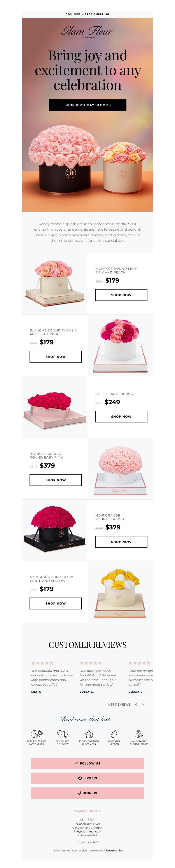Click the scheduled delivery truck icon
Image resolution: width=175 pixels, height=868 pixels.
[63, 734]
